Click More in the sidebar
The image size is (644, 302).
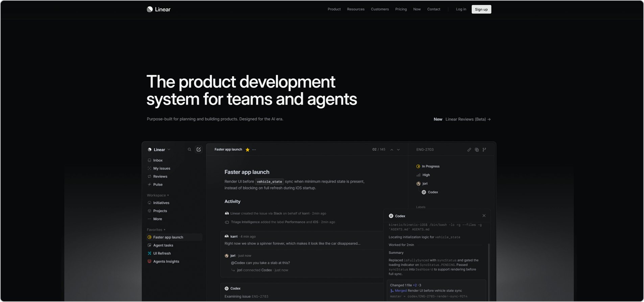(x=158, y=219)
